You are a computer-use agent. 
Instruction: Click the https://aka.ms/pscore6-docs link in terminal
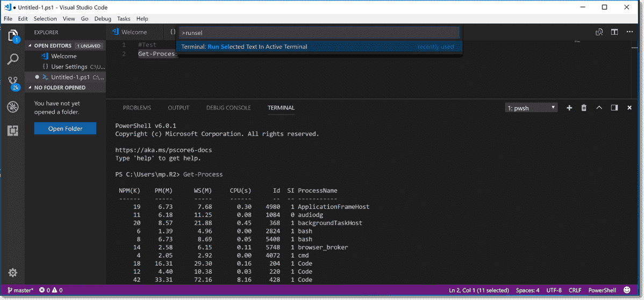point(163,150)
